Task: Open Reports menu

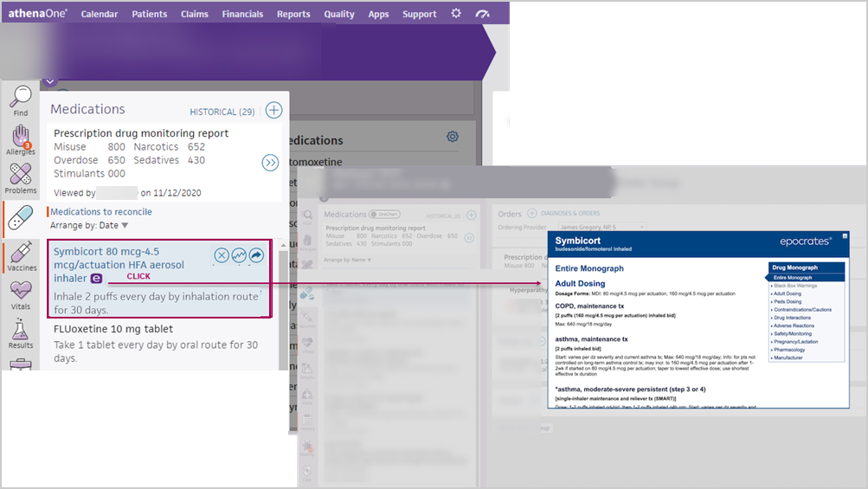Action: click(293, 14)
